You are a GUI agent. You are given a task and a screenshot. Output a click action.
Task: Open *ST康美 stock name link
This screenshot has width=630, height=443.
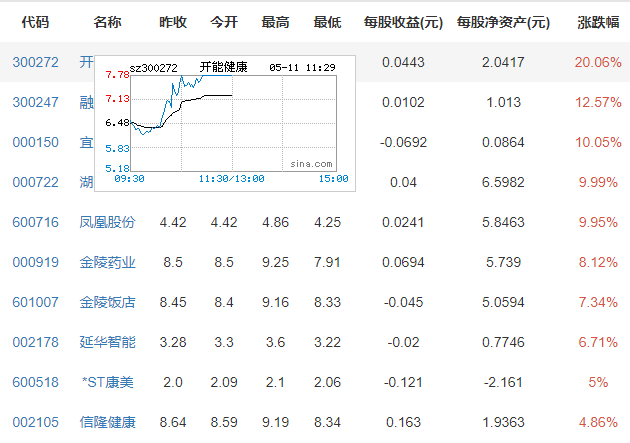pos(107,382)
